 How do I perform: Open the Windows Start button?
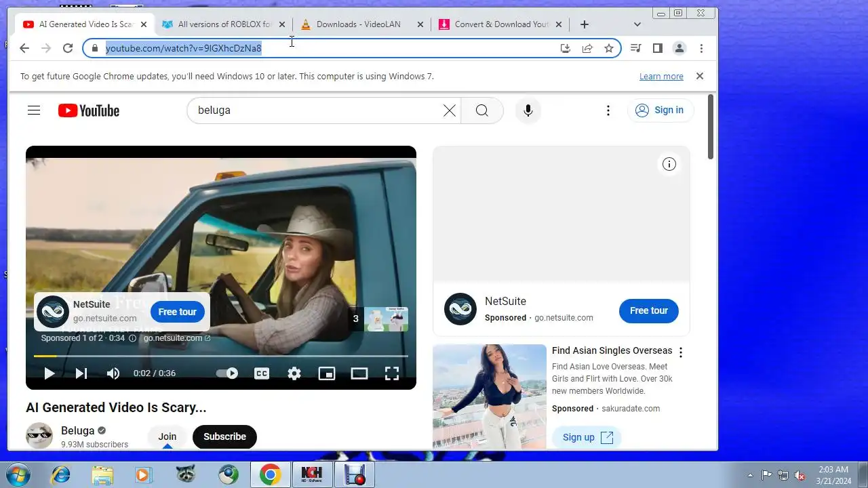[18, 474]
